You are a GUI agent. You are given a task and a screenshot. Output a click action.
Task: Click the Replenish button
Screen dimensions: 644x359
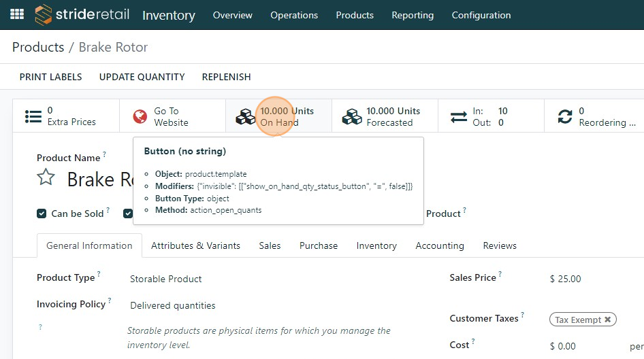227,77
